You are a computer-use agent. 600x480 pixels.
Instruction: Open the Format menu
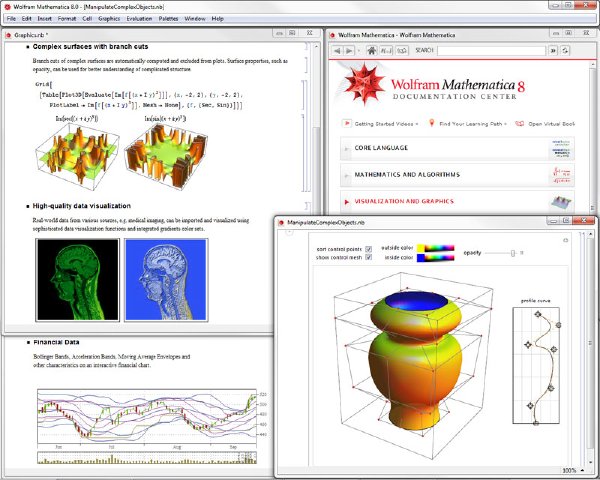point(67,18)
